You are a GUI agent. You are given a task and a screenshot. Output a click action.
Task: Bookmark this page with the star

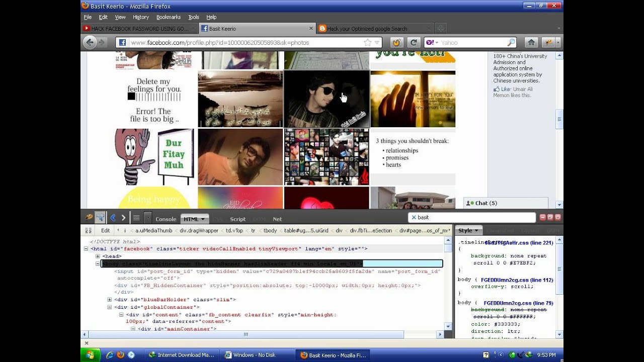[x=368, y=43]
